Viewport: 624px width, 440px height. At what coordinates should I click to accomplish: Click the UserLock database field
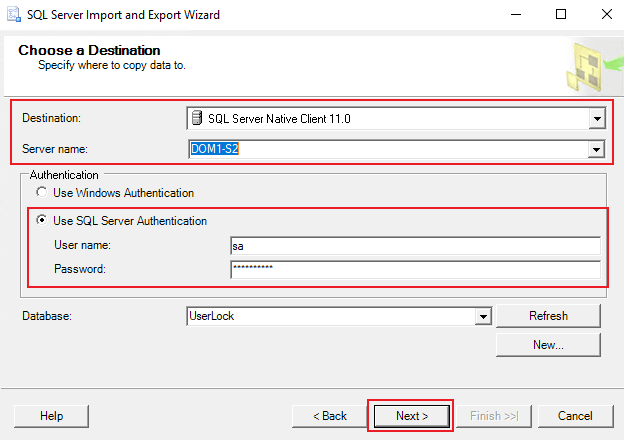pyautogui.click(x=329, y=316)
